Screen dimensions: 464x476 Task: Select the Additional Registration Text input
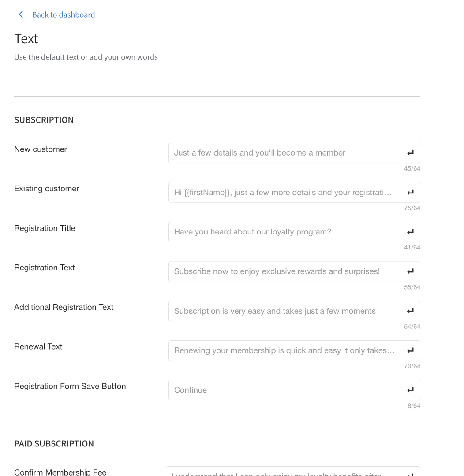tap(282, 311)
